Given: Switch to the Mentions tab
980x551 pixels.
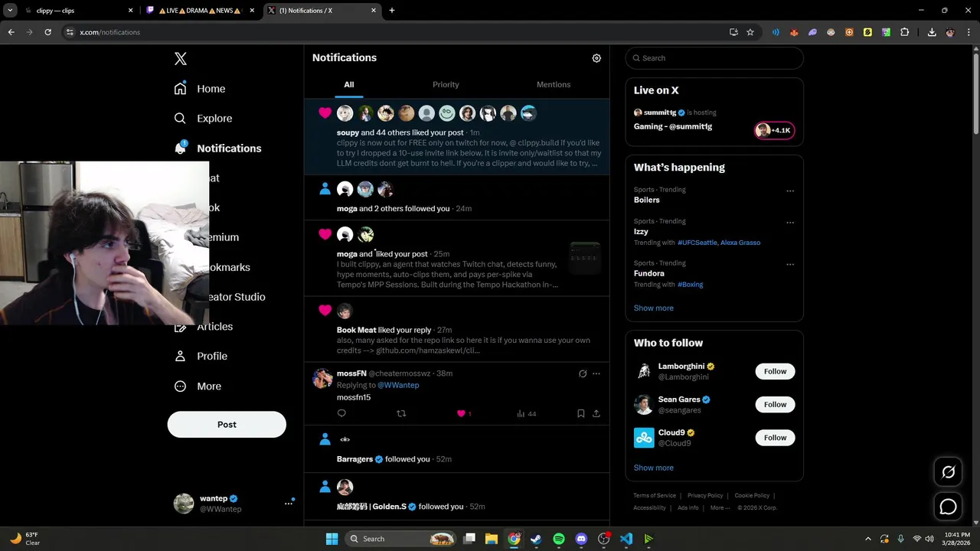Looking at the screenshot, I should 554,85.
